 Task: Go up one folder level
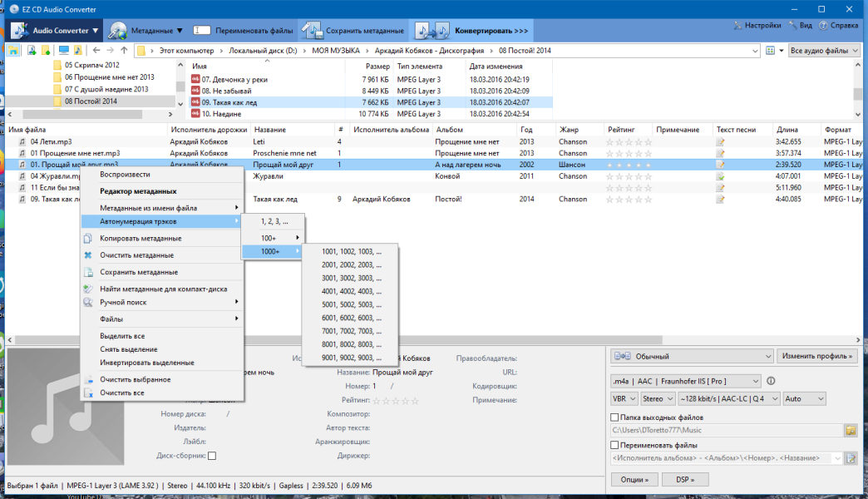click(124, 51)
